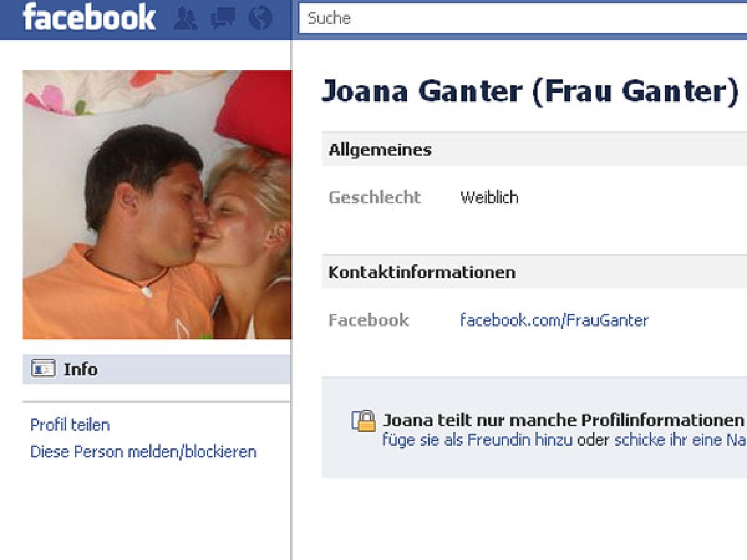Click Joana teilt nur manche Profilinformationen
The width and height of the screenshot is (747, 560).
(563, 420)
